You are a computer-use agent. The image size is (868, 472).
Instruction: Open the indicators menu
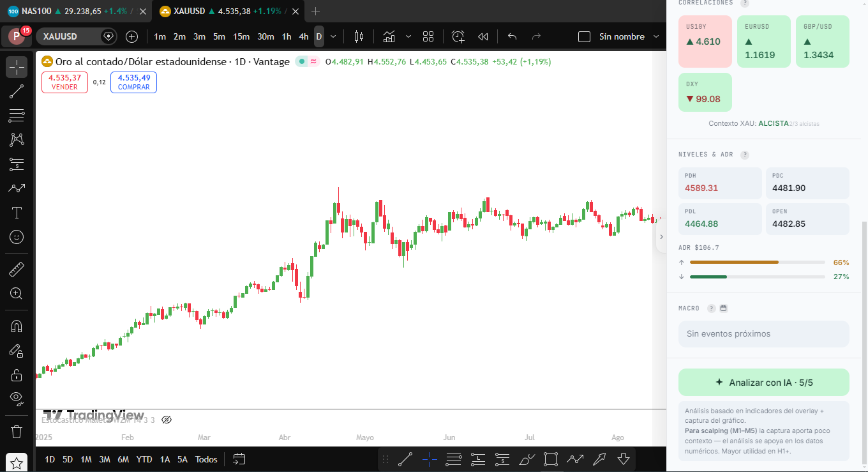click(389, 36)
